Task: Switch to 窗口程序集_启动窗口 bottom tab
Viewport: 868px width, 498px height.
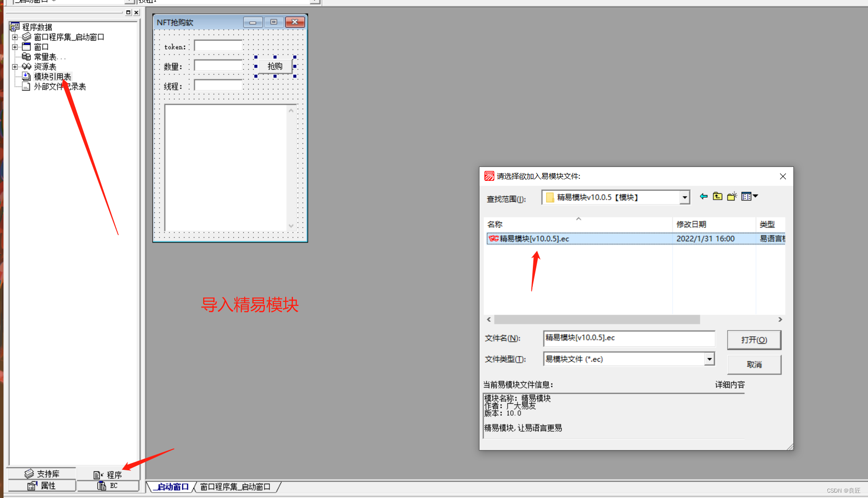Action: pyautogui.click(x=235, y=487)
